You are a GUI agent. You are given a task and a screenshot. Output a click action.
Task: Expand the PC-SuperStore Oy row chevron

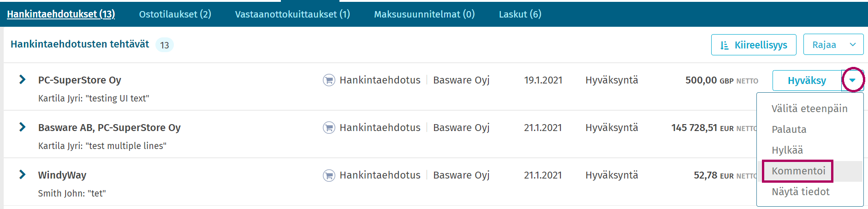click(22, 80)
